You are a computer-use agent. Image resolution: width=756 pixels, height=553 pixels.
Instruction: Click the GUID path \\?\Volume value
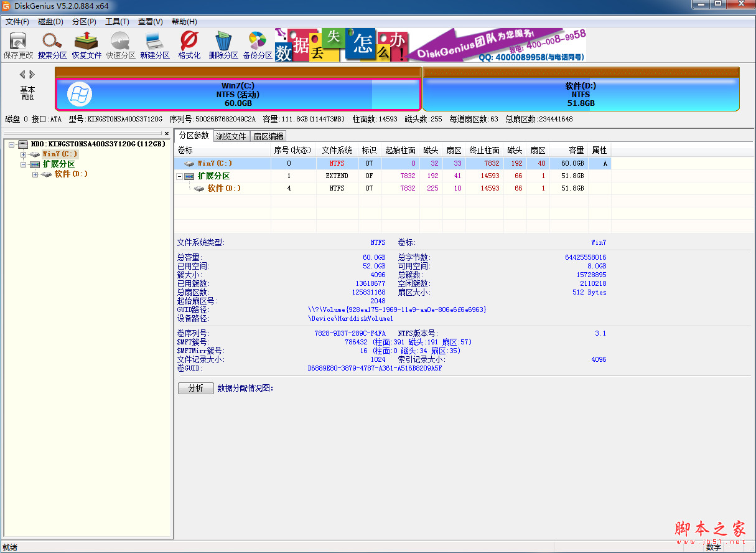coord(397,310)
